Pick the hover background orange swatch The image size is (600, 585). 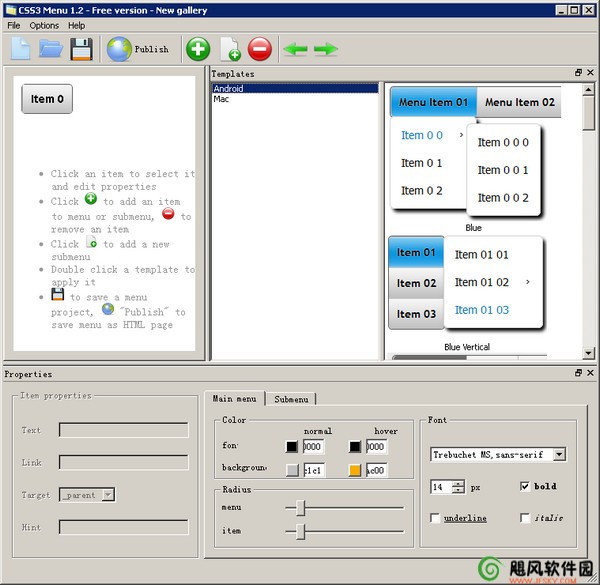click(x=355, y=470)
